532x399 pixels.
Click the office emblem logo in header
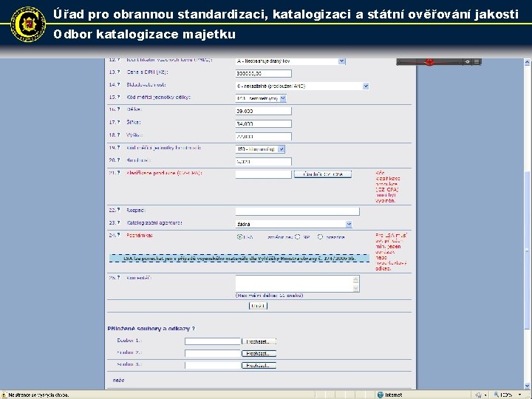28,24
